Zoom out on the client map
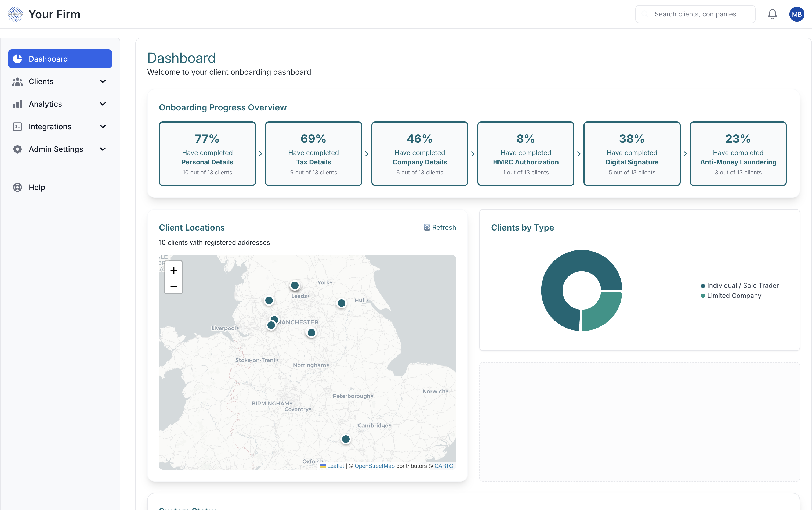Image resolution: width=812 pixels, height=510 pixels. 173,286
